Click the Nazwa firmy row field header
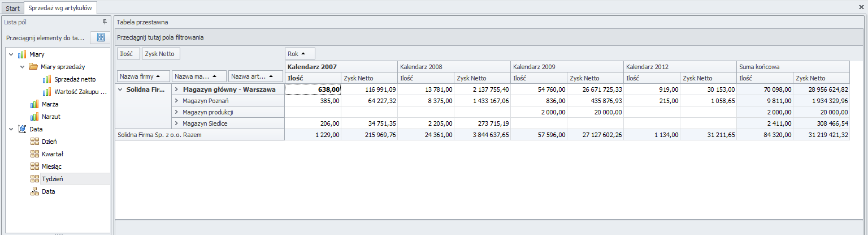The height and width of the screenshot is (235, 868). (143, 76)
